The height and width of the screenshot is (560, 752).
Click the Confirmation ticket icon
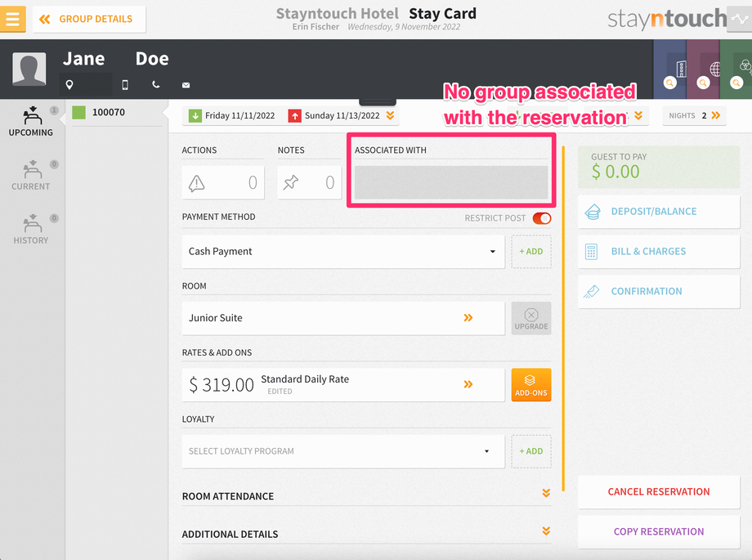coord(592,291)
